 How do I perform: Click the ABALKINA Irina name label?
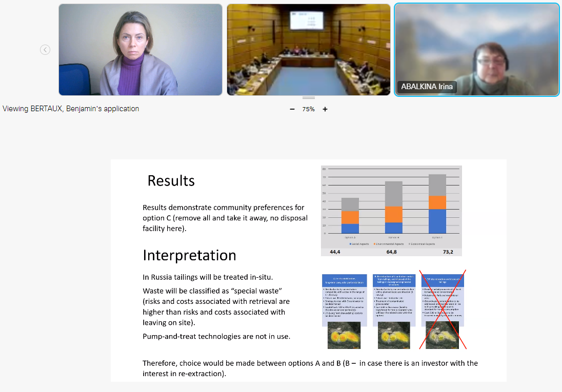tap(427, 87)
